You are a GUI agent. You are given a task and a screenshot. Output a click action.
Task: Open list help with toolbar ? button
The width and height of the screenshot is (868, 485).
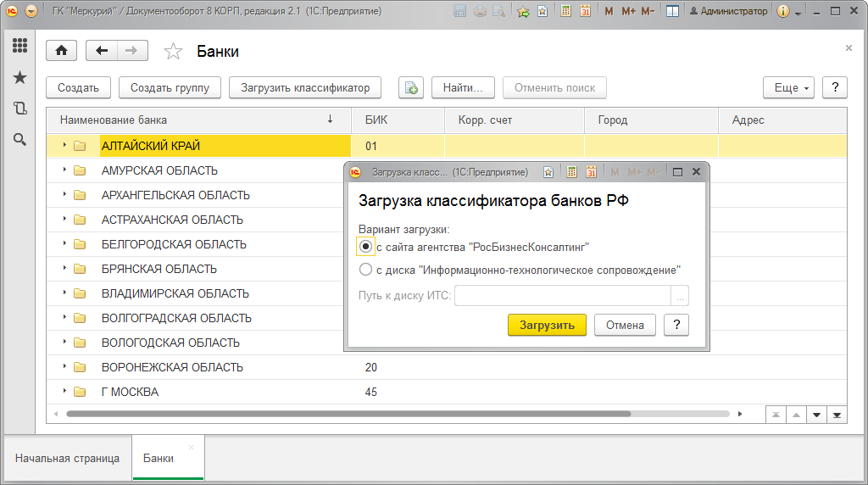point(835,87)
